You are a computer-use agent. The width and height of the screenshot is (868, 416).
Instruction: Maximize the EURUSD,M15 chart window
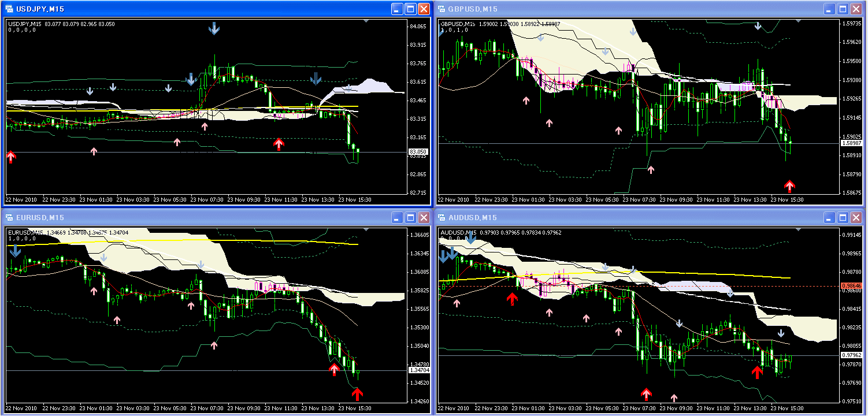coord(410,217)
